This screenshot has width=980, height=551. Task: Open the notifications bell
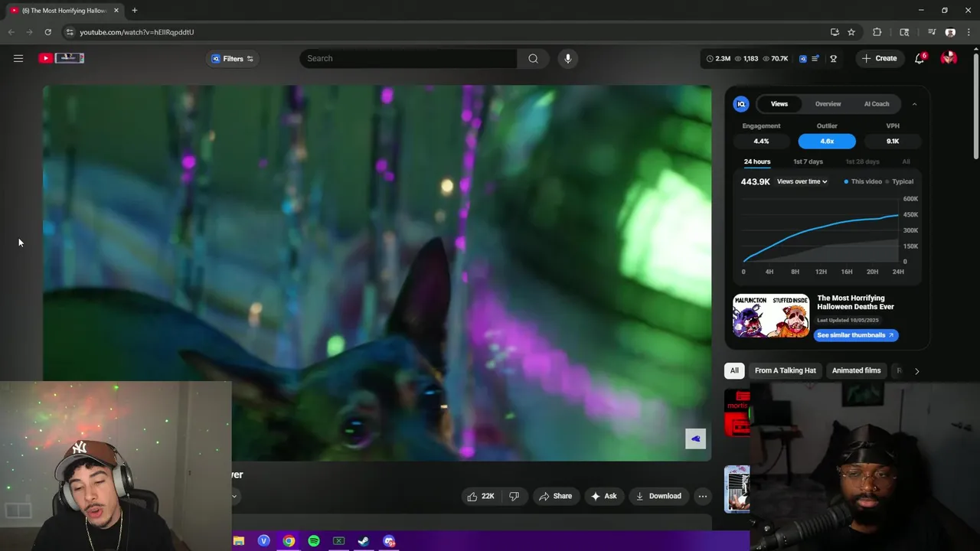click(920, 59)
